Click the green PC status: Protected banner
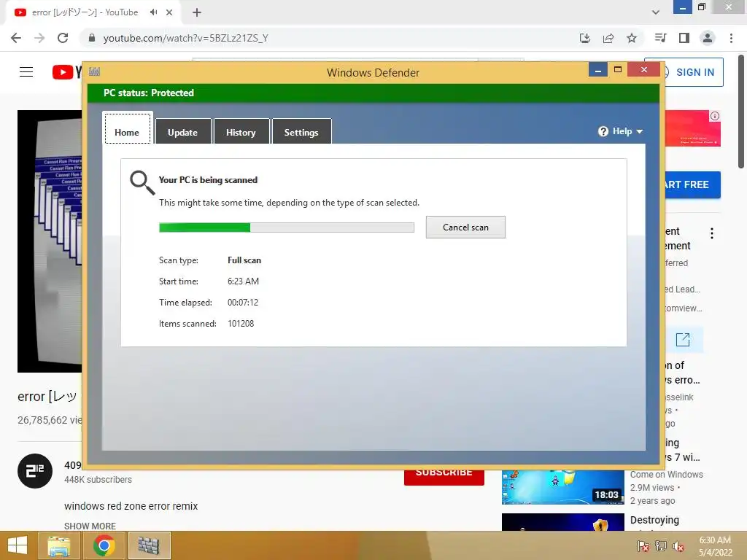The height and width of the screenshot is (560, 747). [373, 93]
